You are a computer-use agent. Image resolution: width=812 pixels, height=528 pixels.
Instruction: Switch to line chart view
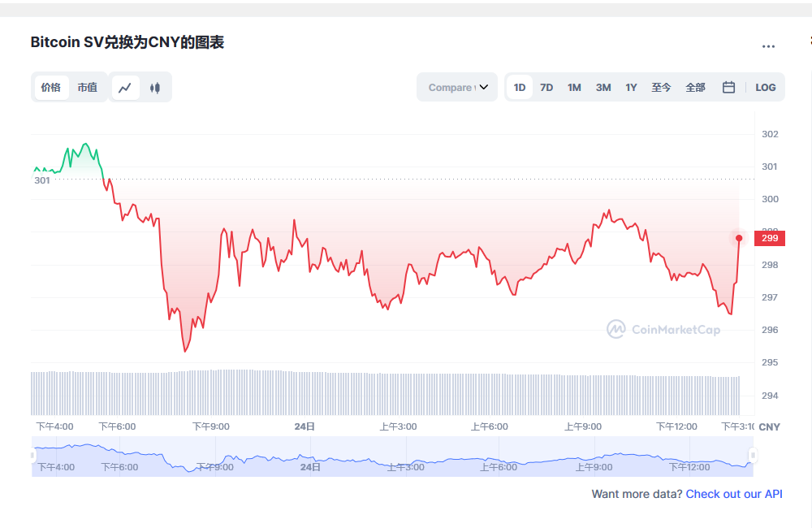coord(125,88)
